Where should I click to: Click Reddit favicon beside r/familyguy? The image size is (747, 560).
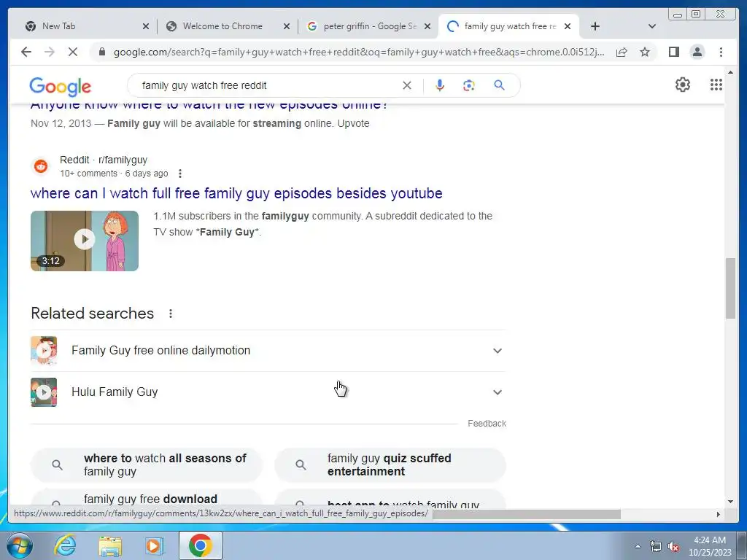click(x=41, y=166)
